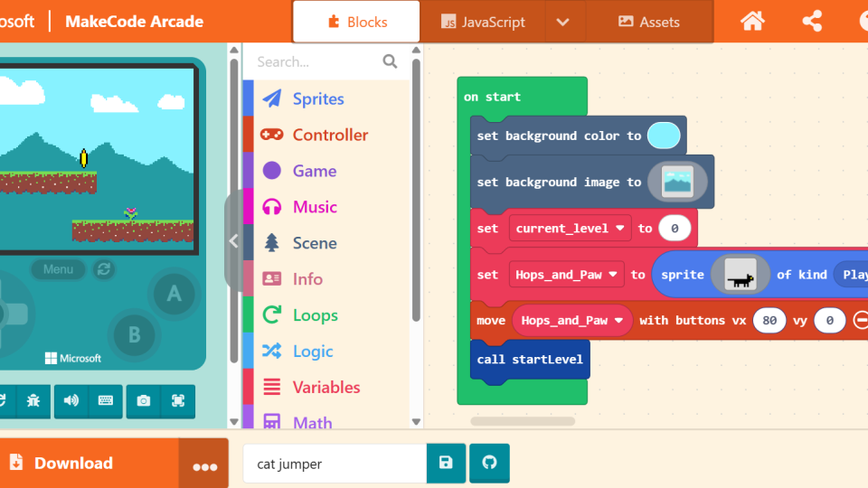Launch the simulator in full screen
This screenshot has height=488, width=868.
[x=178, y=400]
